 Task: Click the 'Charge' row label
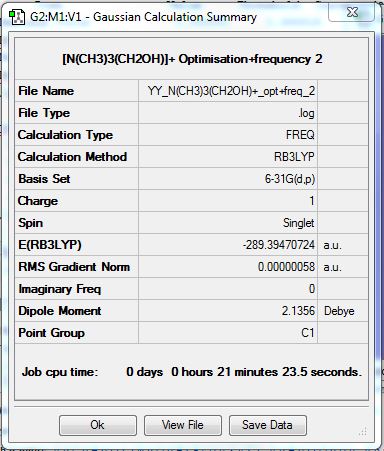[38, 201]
